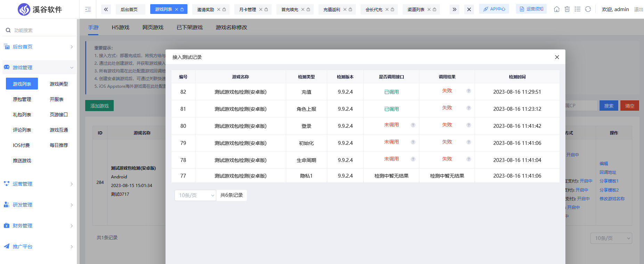Click the 添加游戏 button
This screenshot has height=264, width=644.
[x=99, y=106]
